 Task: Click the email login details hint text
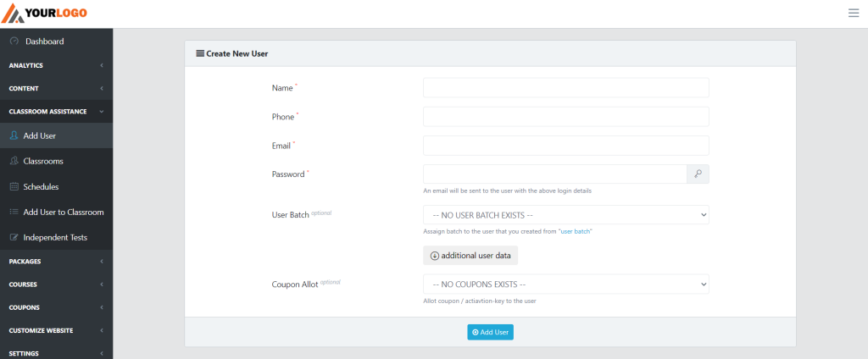pyautogui.click(x=508, y=191)
